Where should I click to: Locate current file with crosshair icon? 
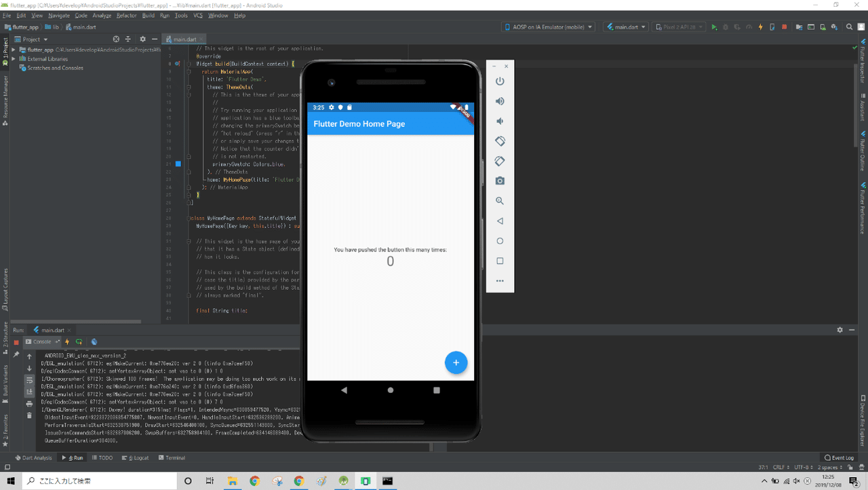[116, 39]
